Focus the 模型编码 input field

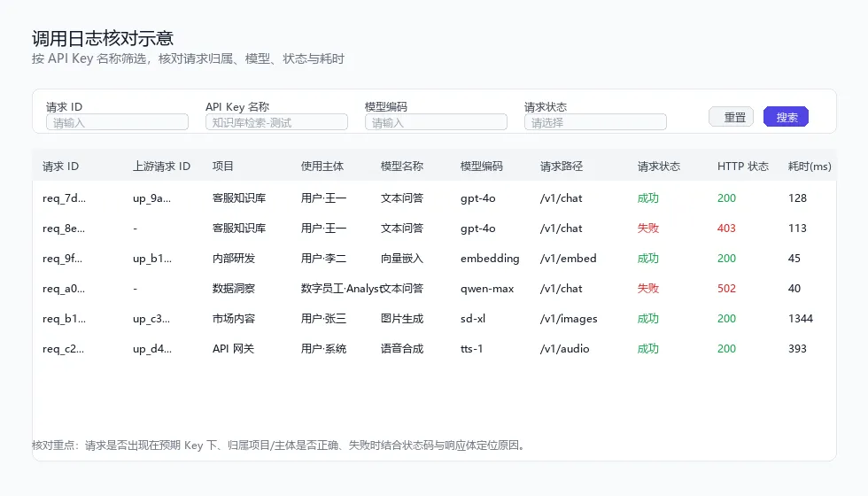436,122
